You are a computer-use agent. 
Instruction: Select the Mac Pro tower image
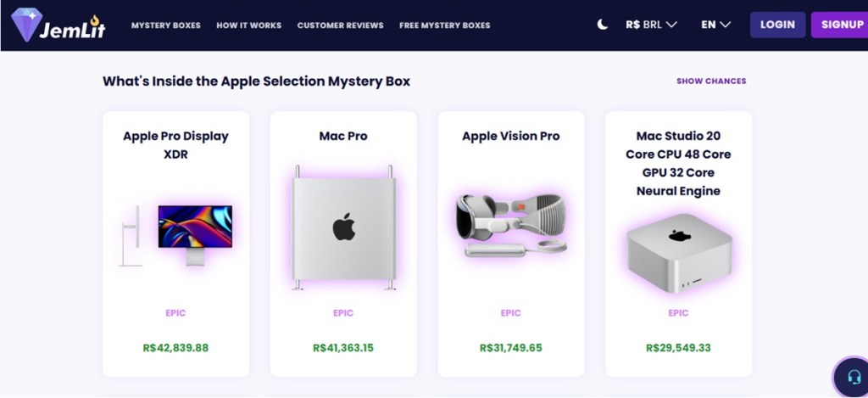343,227
